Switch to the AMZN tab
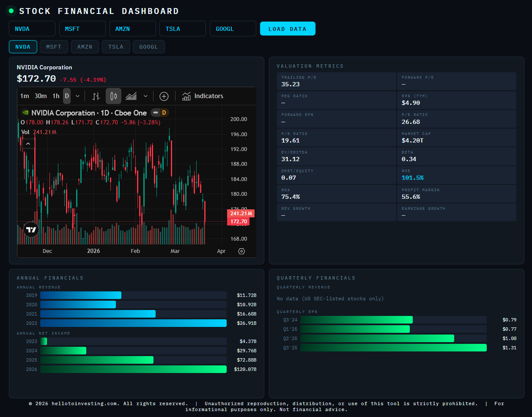 85,47
